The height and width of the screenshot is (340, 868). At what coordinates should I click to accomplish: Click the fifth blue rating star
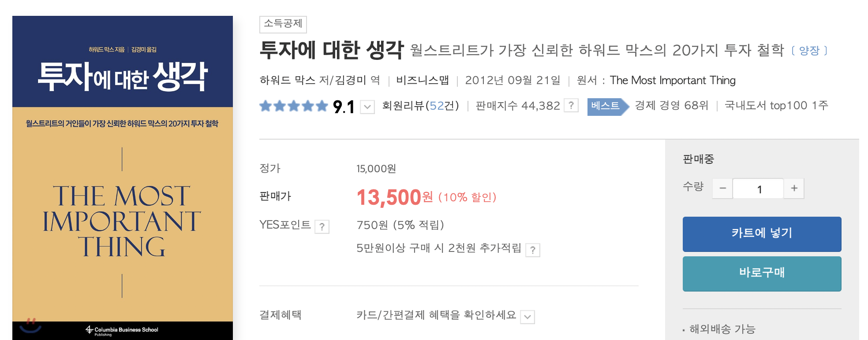pyautogui.click(x=322, y=105)
